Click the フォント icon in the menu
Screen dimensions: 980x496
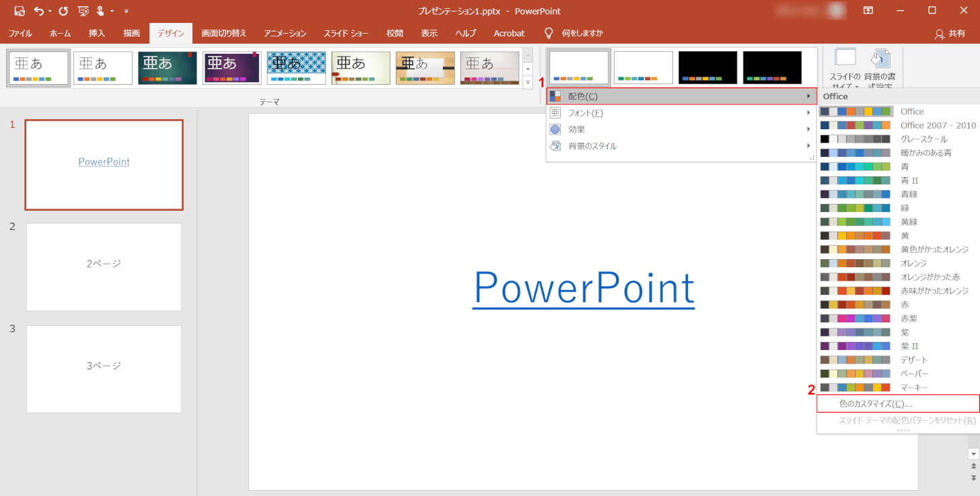555,113
